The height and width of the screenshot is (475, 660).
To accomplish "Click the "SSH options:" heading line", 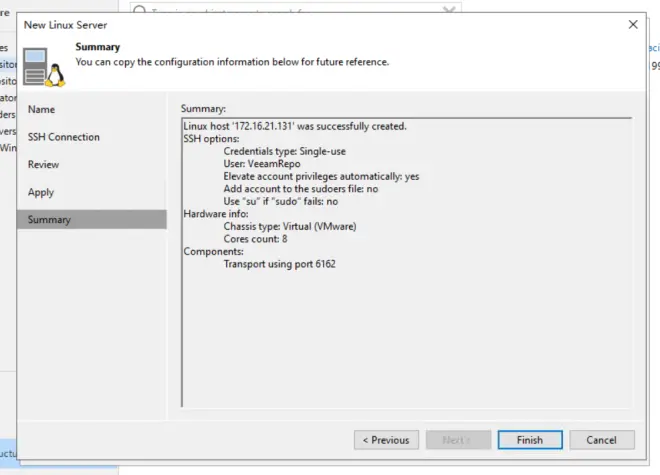I will point(211,139).
